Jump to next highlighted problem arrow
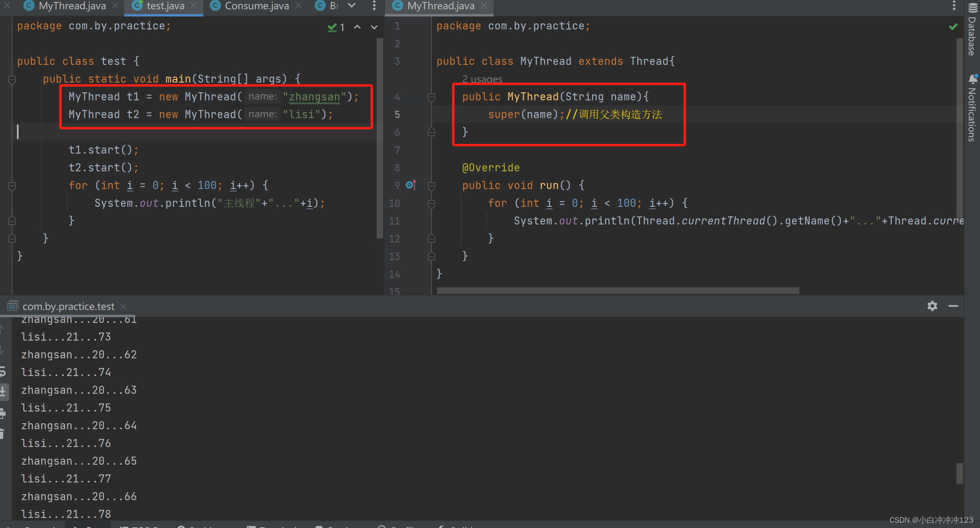The image size is (980, 528). pos(374,27)
